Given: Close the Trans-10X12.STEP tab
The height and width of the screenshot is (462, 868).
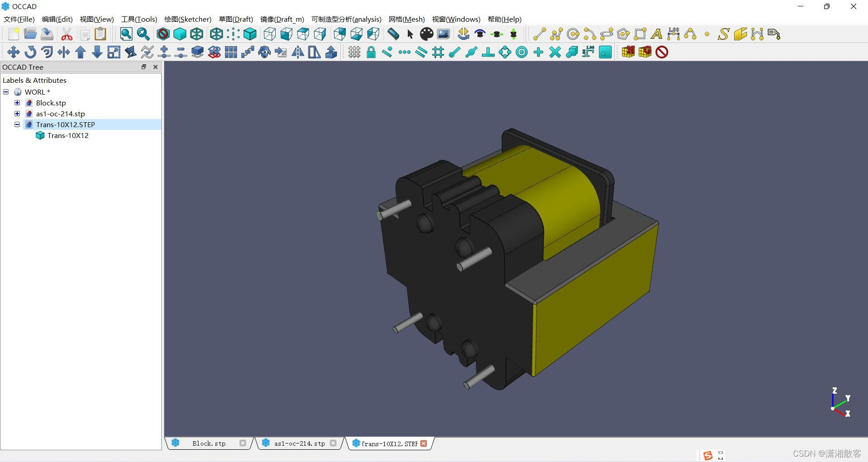Looking at the screenshot, I should point(424,443).
